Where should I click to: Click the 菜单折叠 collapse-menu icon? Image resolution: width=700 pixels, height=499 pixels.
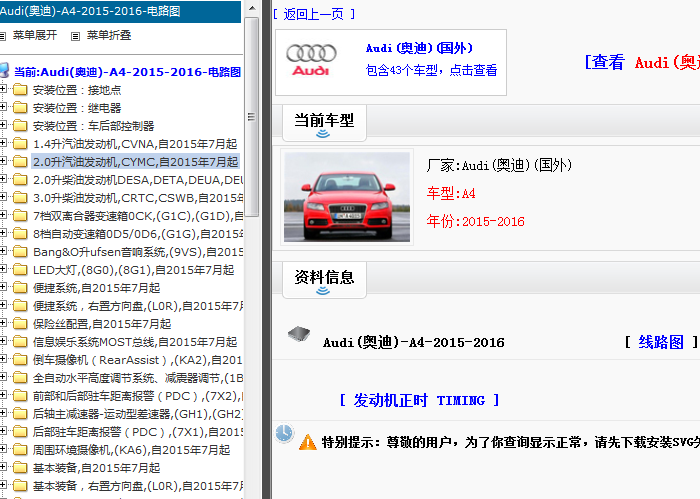point(75,36)
